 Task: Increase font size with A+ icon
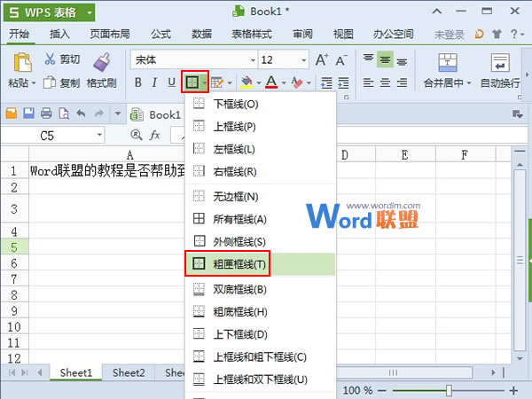[x=321, y=60]
